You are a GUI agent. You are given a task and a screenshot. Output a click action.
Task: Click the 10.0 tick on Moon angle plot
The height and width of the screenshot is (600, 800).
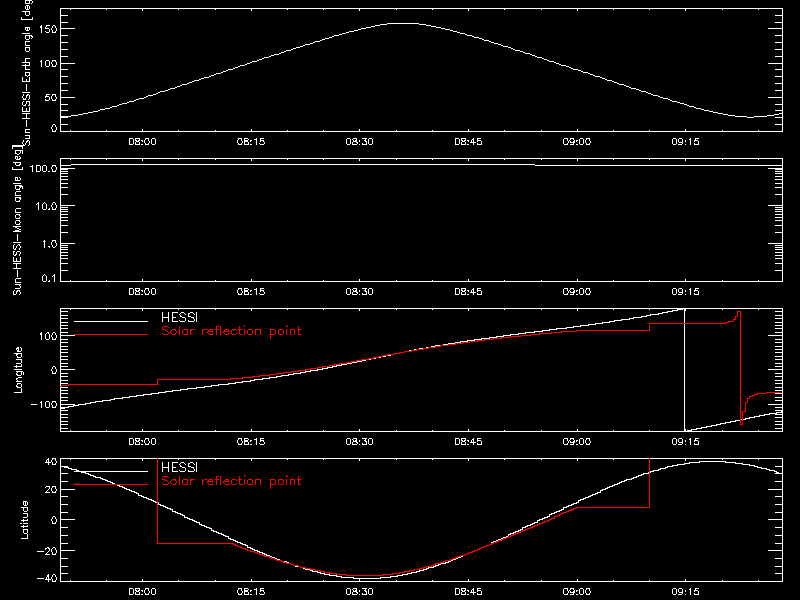pos(46,206)
